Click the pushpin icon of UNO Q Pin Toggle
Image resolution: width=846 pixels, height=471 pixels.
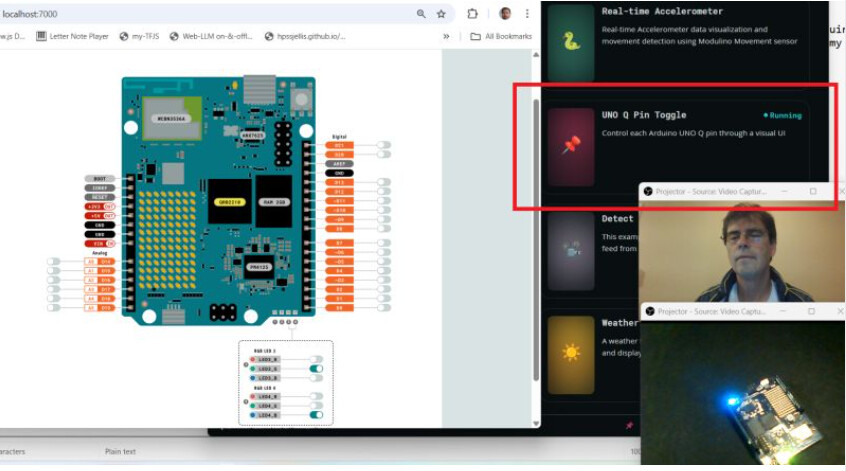[x=571, y=146]
